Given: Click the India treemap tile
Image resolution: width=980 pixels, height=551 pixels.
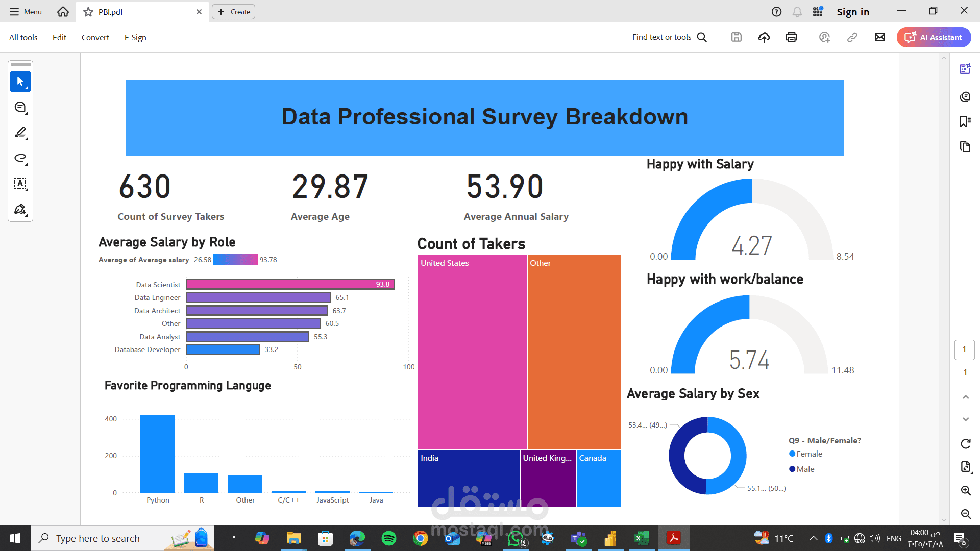Looking at the screenshot, I should pos(469,478).
